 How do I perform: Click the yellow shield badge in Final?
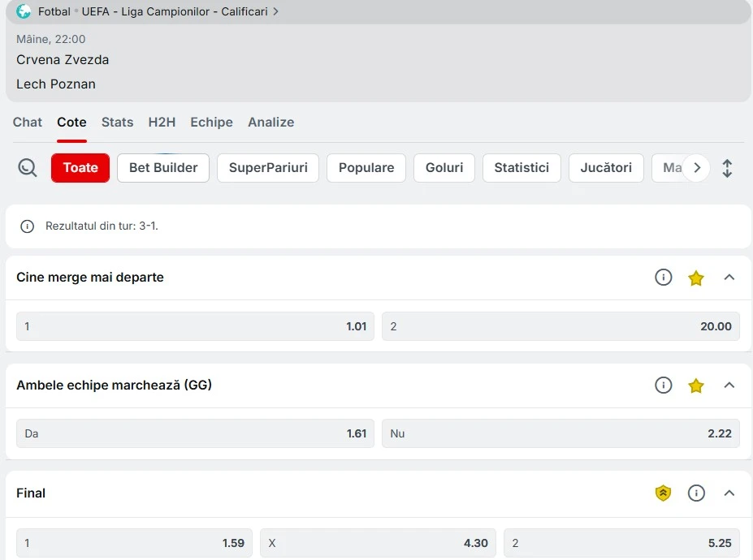tap(663, 493)
